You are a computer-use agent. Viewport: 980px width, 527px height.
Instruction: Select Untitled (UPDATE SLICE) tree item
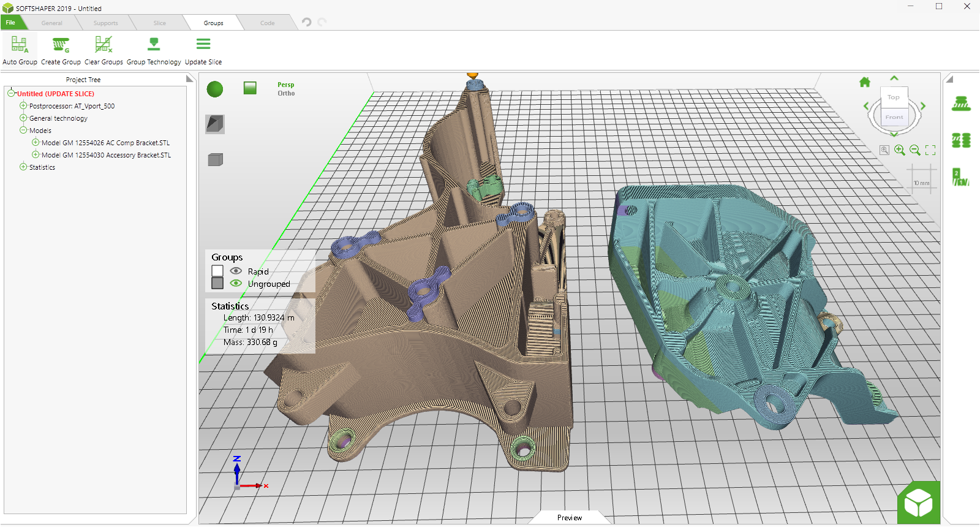point(56,94)
